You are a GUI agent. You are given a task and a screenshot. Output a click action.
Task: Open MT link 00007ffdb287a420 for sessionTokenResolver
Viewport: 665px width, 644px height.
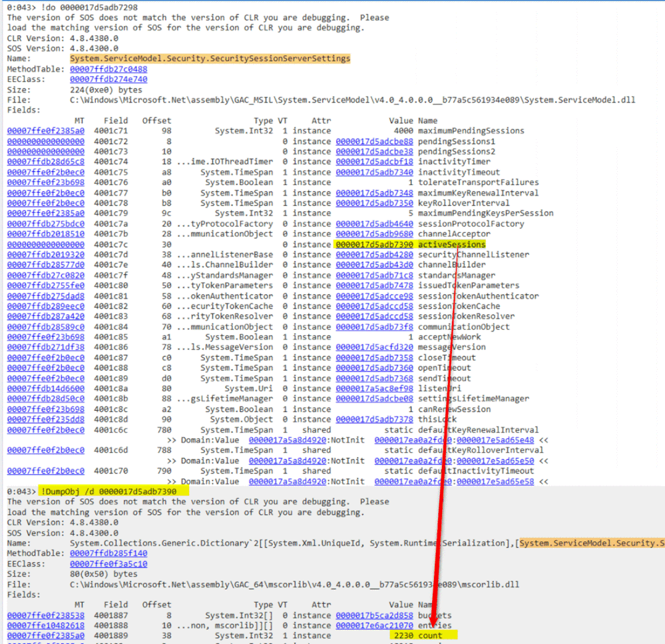(45, 316)
